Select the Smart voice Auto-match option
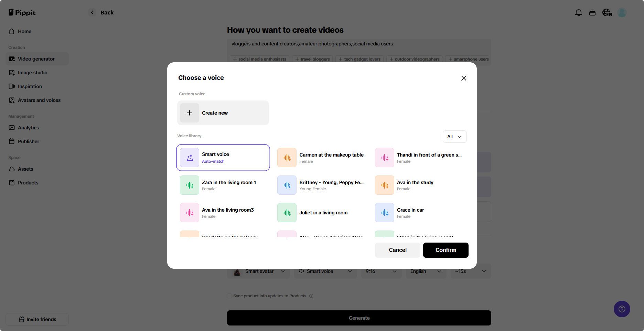The image size is (644, 331). (223, 157)
